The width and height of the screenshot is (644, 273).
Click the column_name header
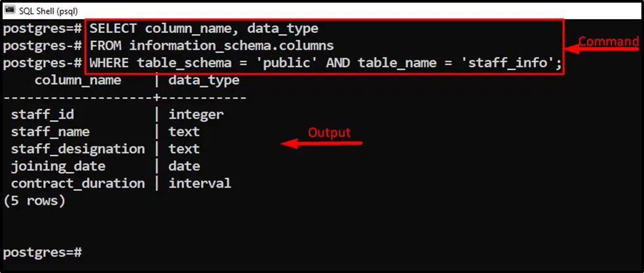77,81
